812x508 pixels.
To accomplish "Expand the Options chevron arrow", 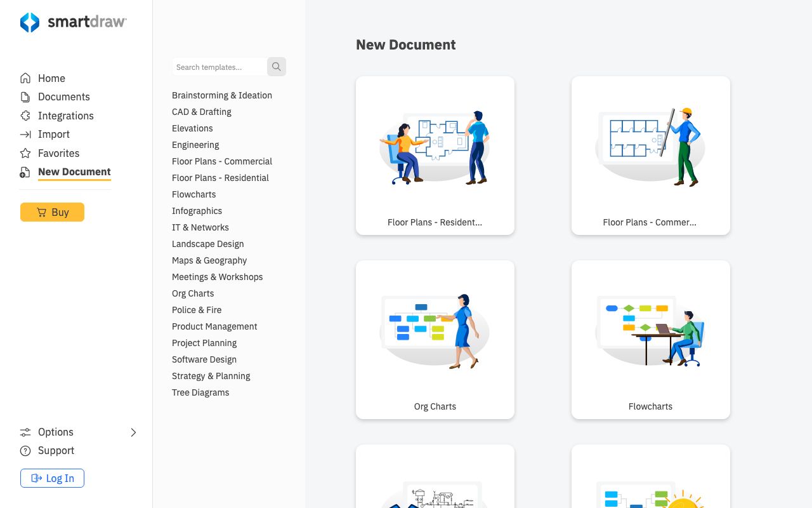I will [x=133, y=432].
